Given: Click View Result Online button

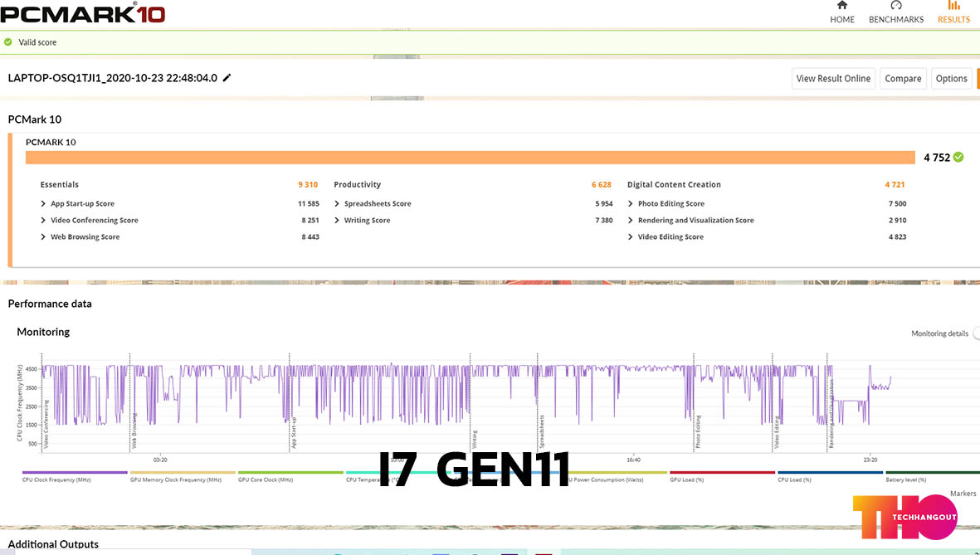Looking at the screenshot, I should (833, 79).
